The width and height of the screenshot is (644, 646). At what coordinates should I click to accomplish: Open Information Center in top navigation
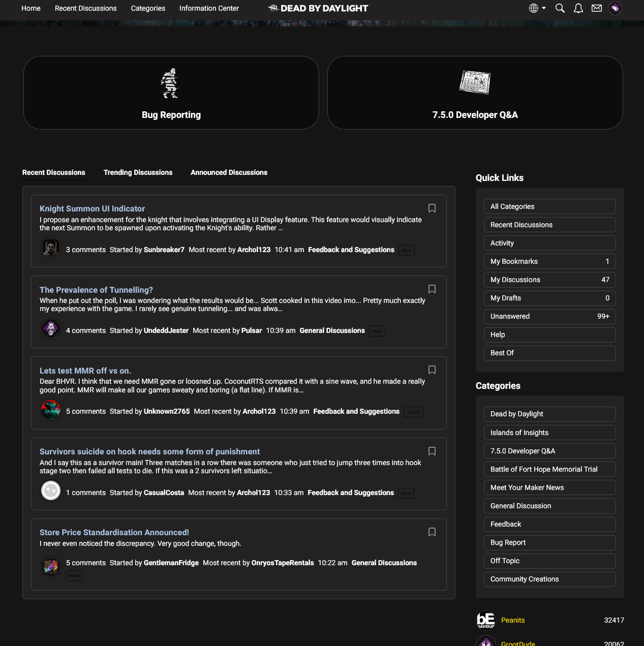pos(209,8)
